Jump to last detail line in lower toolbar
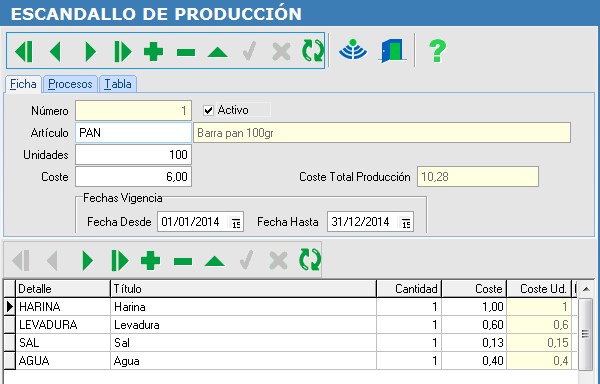Image resolution: width=600 pixels, height=384 pixels. (120, 260)
